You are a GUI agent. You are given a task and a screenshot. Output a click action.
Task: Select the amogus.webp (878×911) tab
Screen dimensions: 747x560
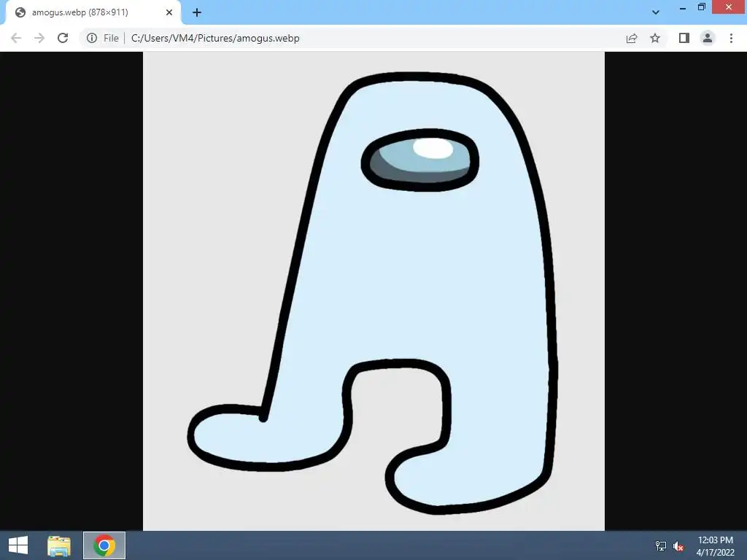click(93, 12)
